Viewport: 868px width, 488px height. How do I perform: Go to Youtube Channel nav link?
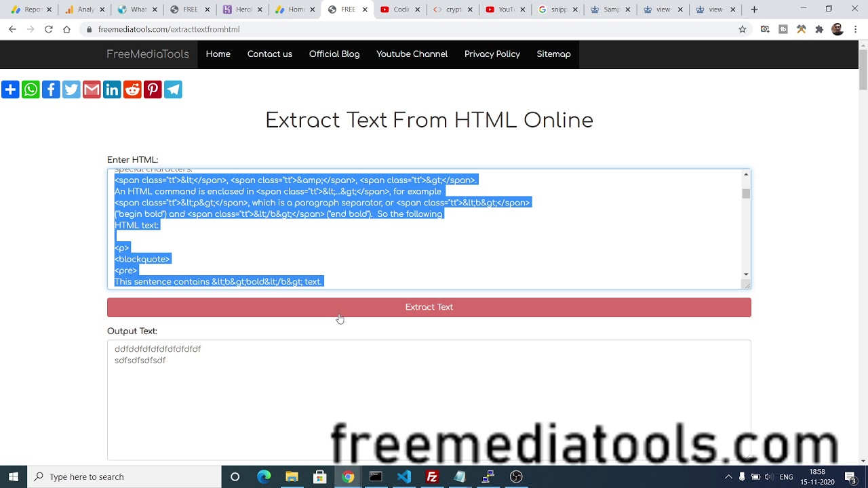coord(412,54)
